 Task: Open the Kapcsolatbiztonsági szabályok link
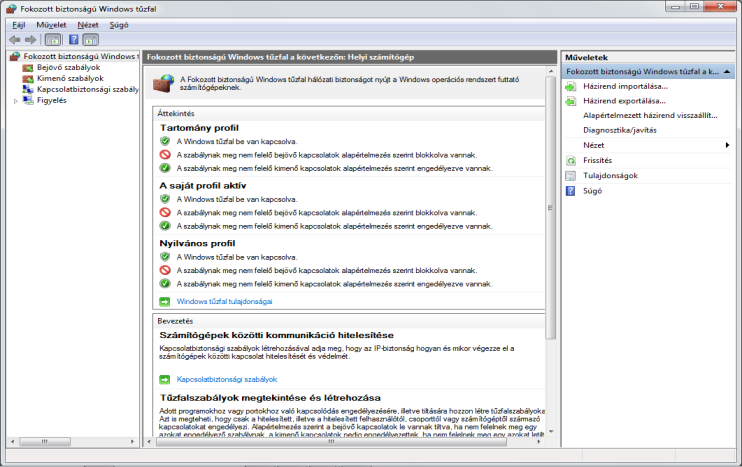pyautogui.click(x=227, y=379)
